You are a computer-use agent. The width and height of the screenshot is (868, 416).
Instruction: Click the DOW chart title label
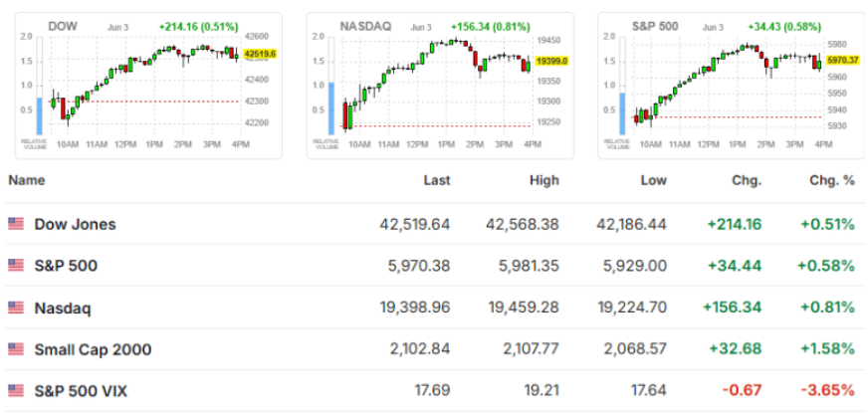(63, 26)
